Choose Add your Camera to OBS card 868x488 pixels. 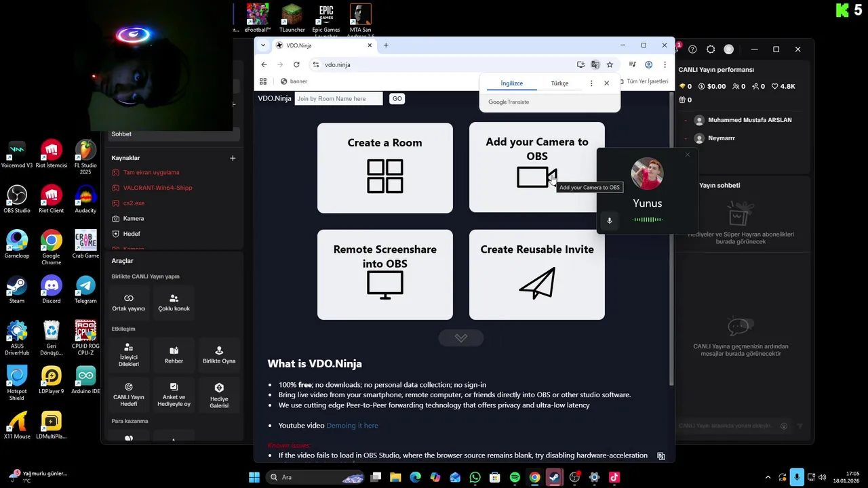tap(536, 167)
